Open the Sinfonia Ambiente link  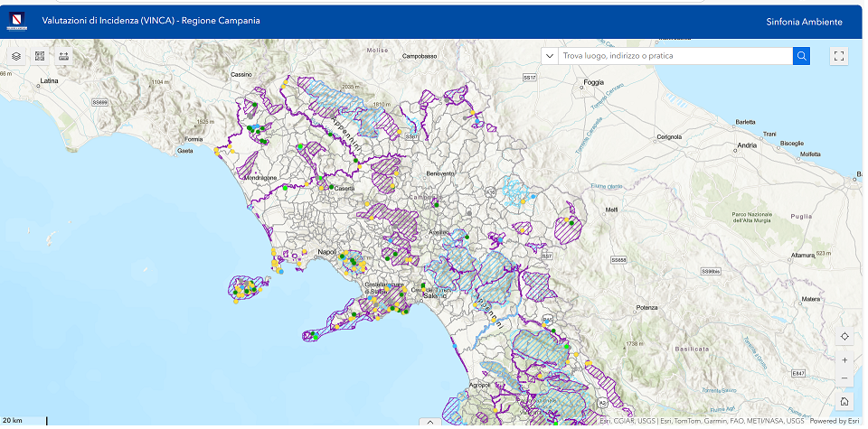click(803, 22)
